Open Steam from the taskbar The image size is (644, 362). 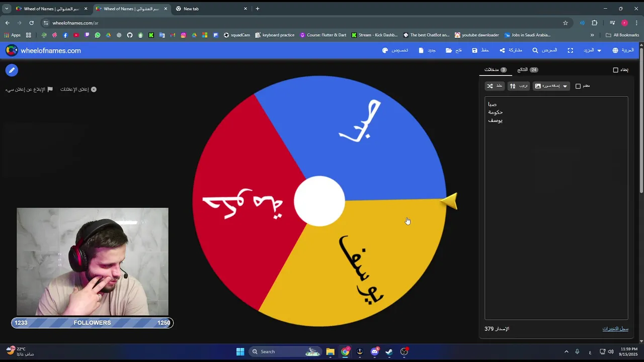click(x=389, y=351)
